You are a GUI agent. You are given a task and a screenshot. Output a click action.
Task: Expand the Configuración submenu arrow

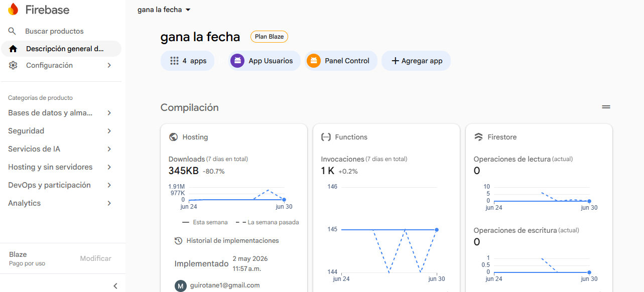point(109,65)
